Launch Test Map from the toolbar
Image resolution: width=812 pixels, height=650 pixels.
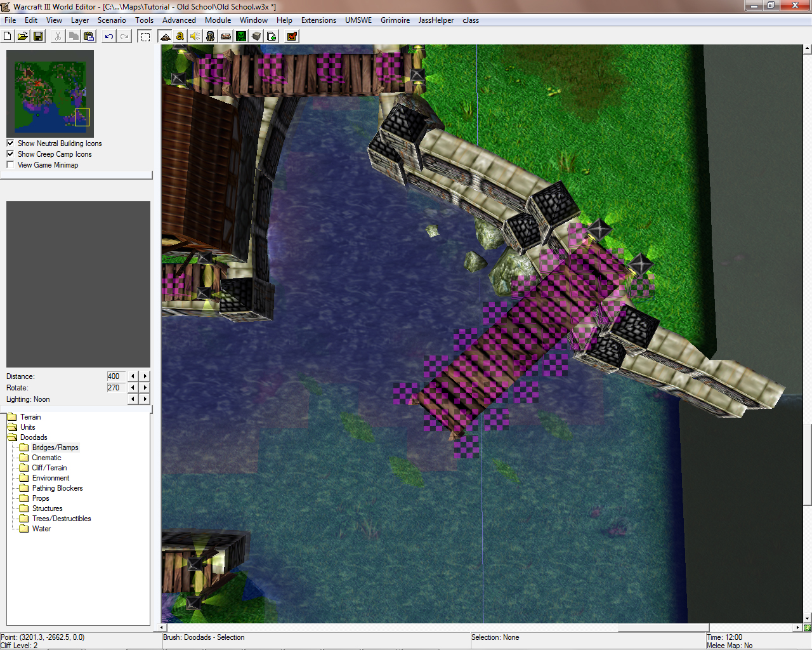click(292, 36)
